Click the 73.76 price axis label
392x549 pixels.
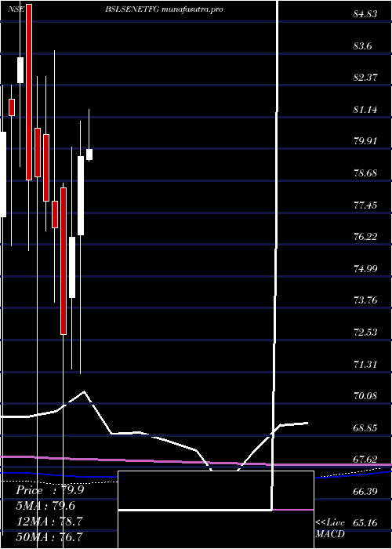point(365,300)
